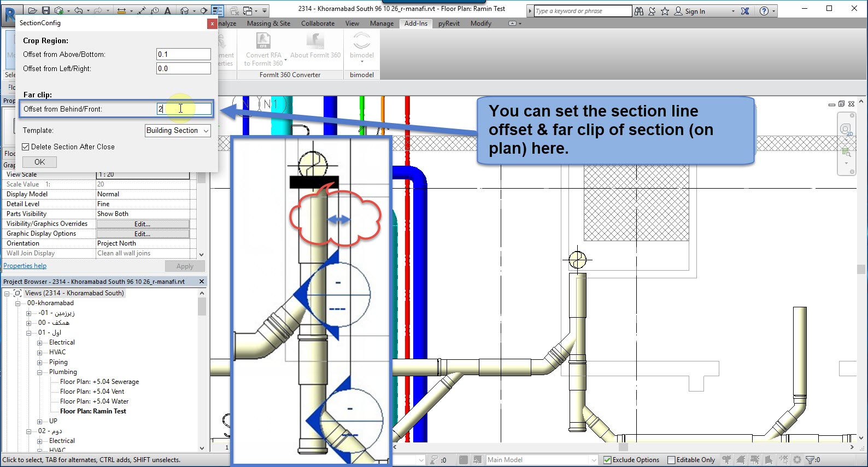Image resolution: width=868 pixels, height=467 pixels.
Task: Open the Default 3D View icon
Action: pyautogui.click(x=185, y=10)
